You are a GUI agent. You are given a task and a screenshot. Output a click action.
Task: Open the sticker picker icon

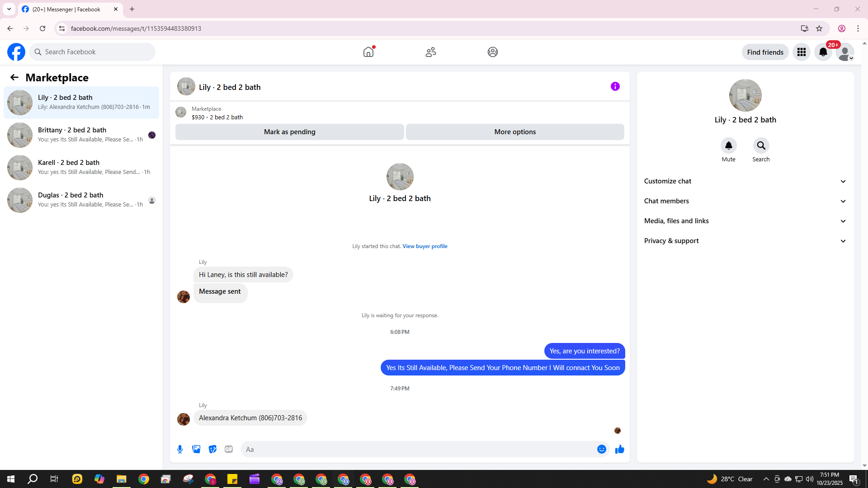(x=212, y=449)
